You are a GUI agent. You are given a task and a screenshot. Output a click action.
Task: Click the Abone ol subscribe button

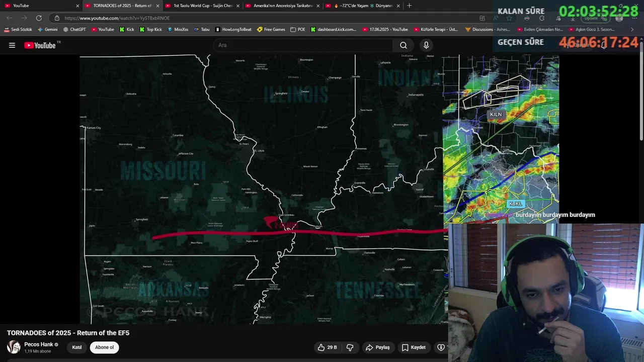click(x=105, y=347)
